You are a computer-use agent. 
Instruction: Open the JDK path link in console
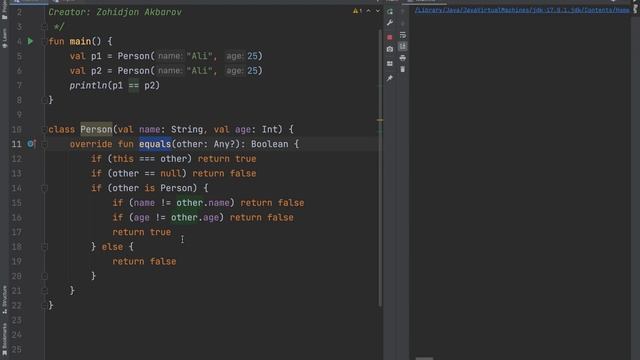pyautogui.click(x=522, y=10)
